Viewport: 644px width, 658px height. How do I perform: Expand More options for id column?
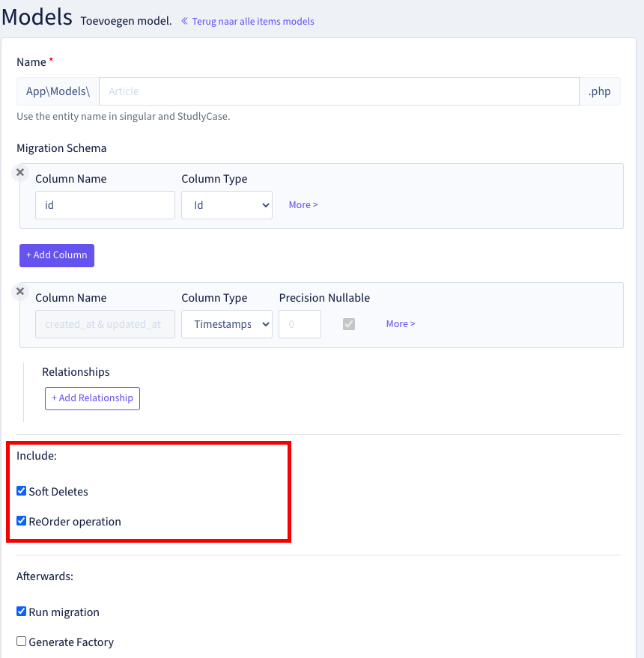pos(303,205)
